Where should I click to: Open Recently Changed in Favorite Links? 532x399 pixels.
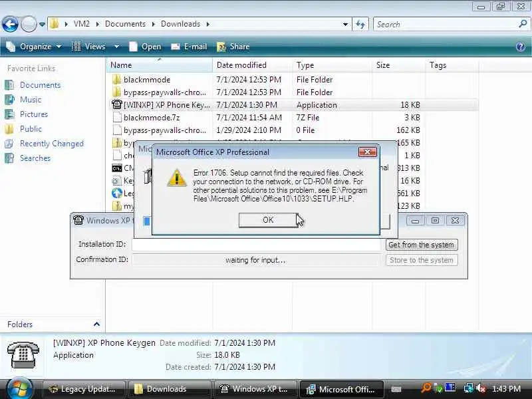click(52, 144)
